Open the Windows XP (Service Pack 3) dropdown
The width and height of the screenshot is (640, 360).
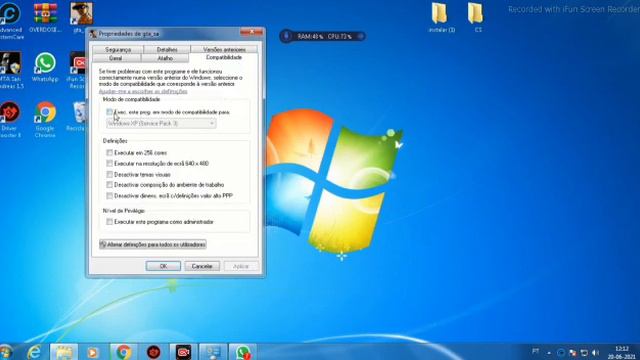(161, 123)
